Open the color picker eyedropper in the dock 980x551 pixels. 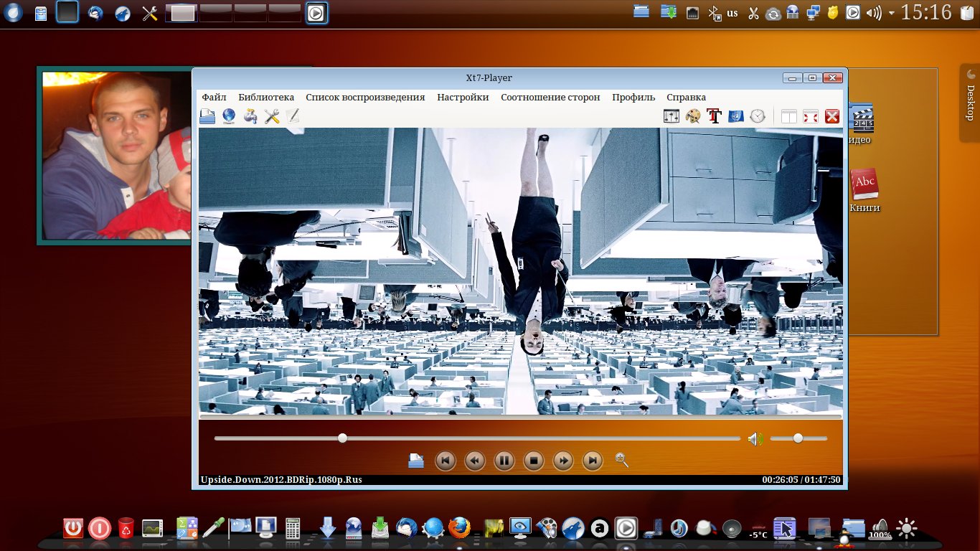(x=212, y=528)
